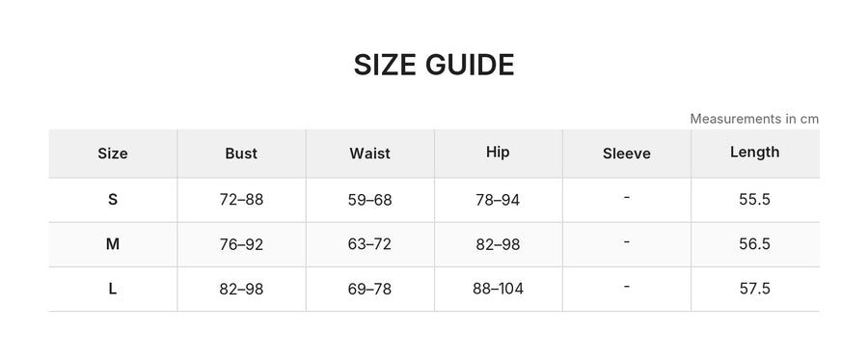Click the SIZE GUIDE heading

(x=434, y=66)
